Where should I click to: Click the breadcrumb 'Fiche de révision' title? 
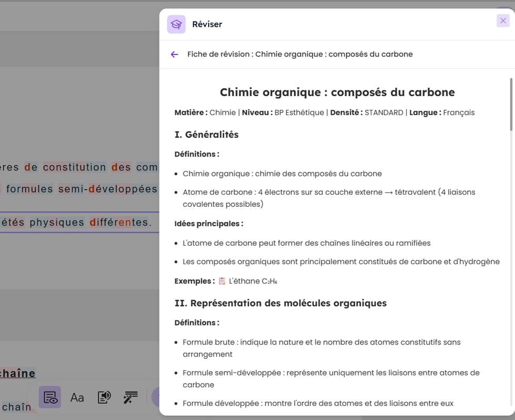[x=300, y=54]
